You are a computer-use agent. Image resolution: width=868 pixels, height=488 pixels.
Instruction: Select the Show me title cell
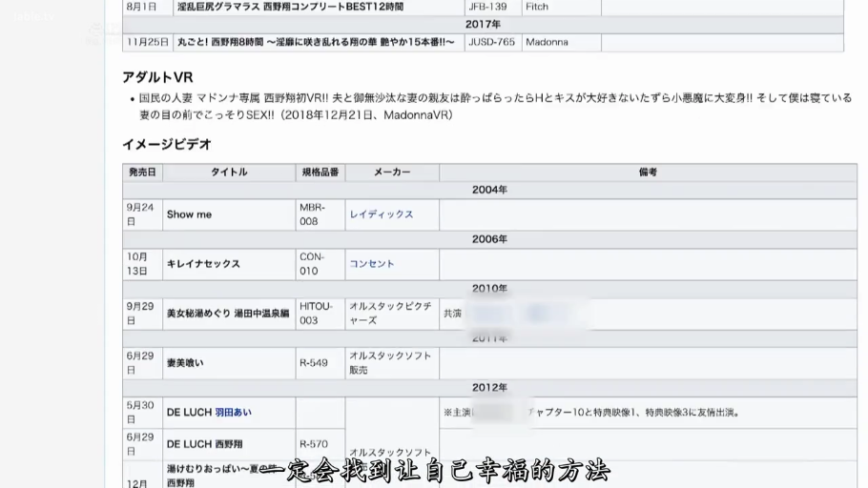click(x=189, y=214)
